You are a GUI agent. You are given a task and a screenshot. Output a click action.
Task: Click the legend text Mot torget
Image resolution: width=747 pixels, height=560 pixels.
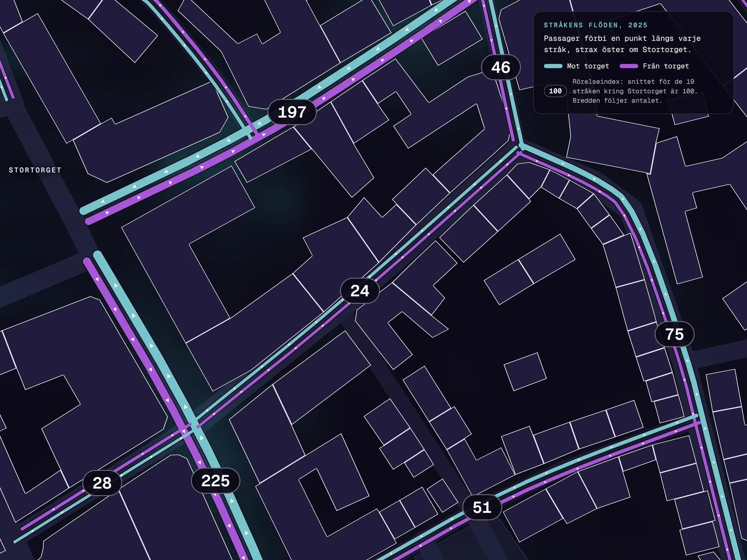(x=588, y=66)
